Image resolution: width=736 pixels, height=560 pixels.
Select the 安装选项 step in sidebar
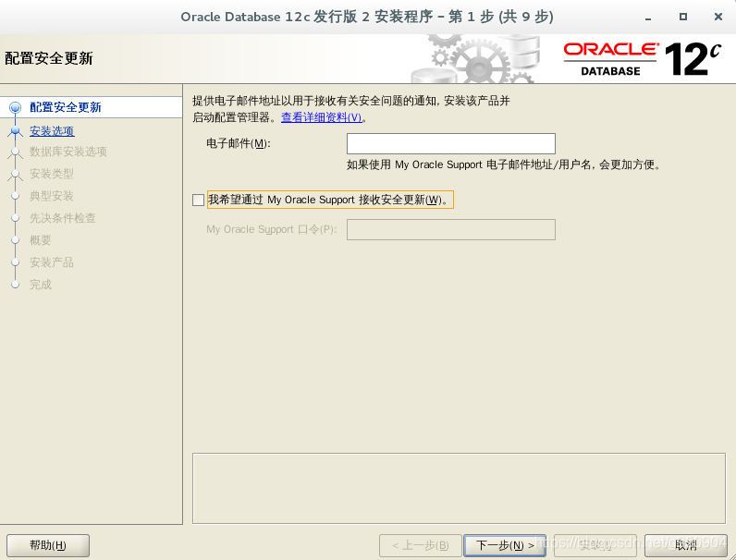[x=52, y=131]
